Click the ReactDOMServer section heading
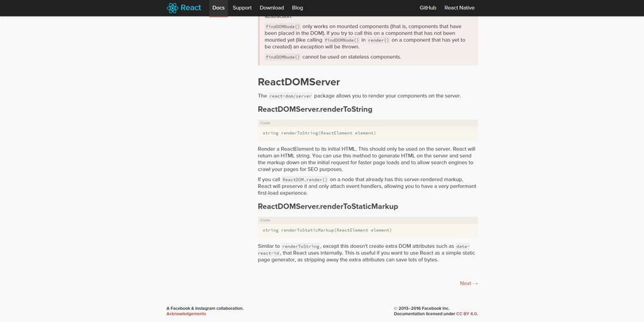This screenshot has height=322, width=644. pos(299,82)
